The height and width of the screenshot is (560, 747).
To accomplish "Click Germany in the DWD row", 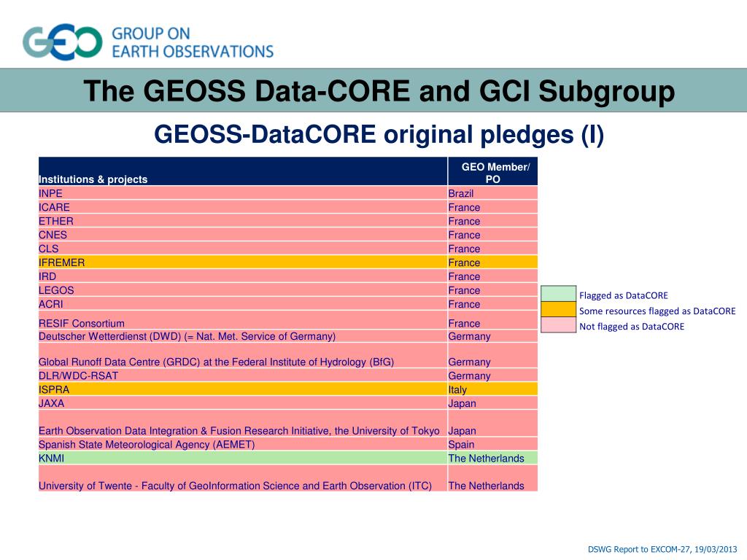I will tap(492, 335).
